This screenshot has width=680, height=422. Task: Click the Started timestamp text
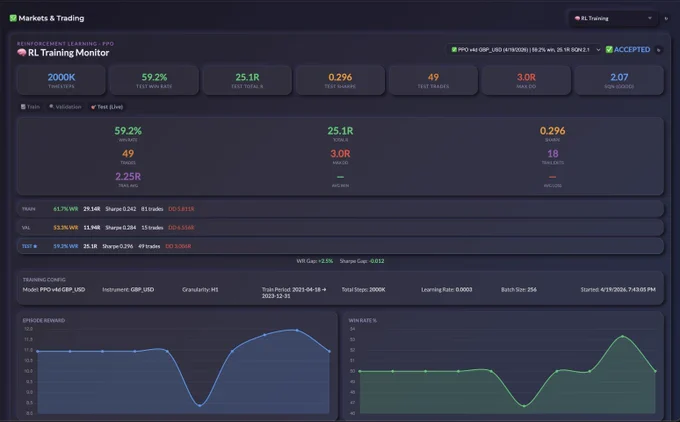point(618,289)
